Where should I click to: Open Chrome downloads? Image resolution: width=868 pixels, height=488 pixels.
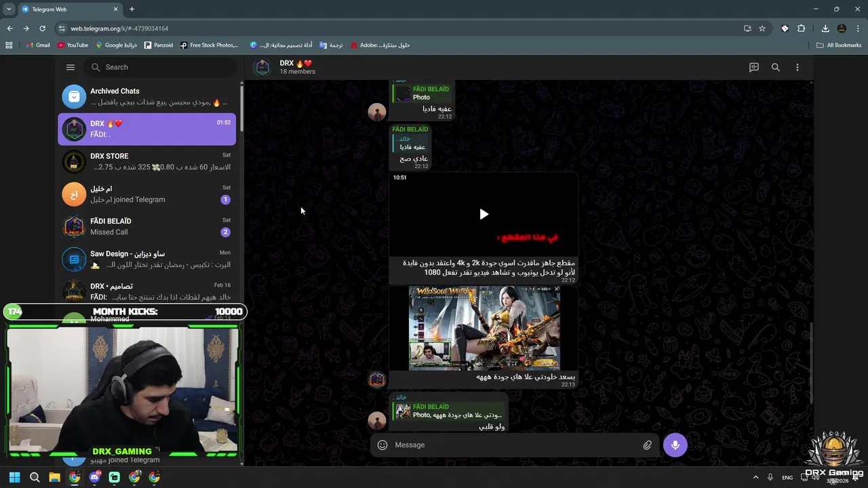pyautogui.click(x=825, y=28)
